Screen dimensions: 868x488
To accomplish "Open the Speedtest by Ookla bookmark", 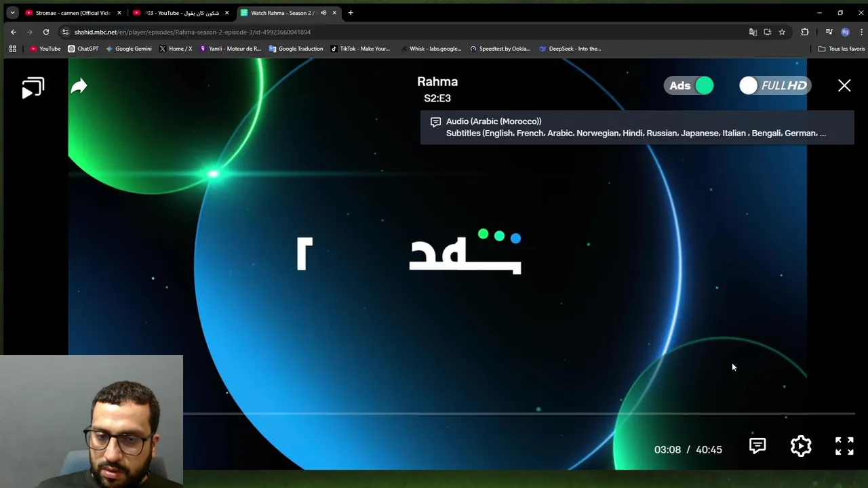I will (x=500, y=49).
